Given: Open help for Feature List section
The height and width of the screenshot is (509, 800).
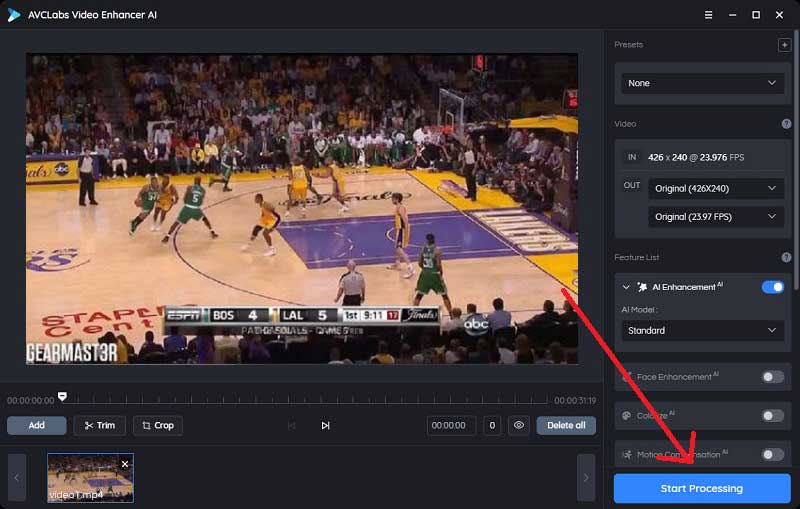Looking at the screenshot, I should point(786,258).
